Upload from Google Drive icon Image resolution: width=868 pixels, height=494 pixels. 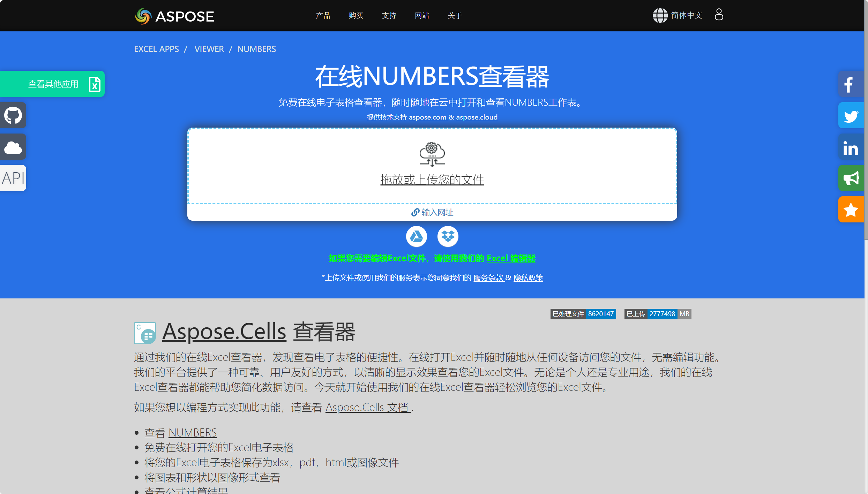tap(416, 236)
